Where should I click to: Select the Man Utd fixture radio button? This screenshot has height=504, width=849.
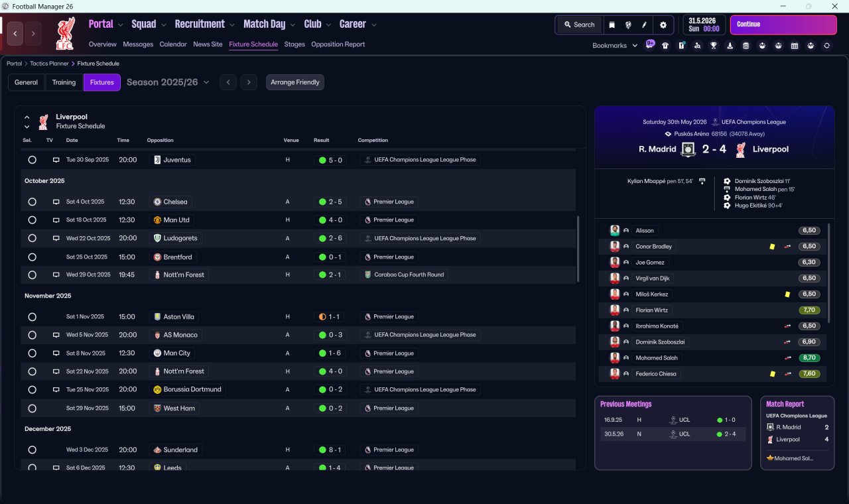pos(32,220)
